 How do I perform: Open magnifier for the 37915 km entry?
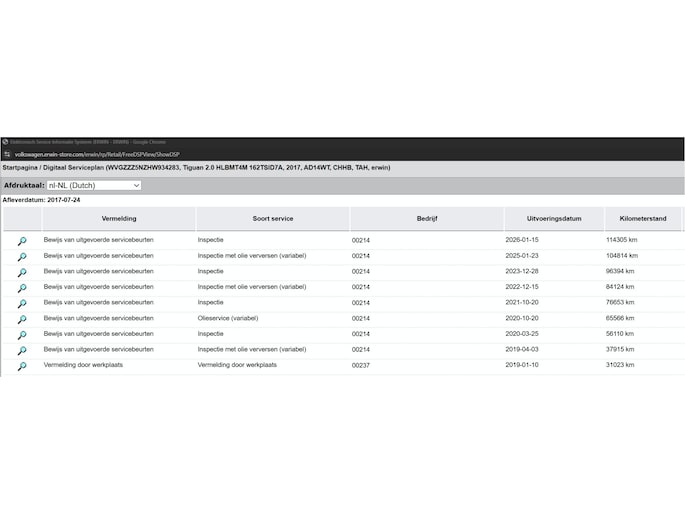click(21, 351)
